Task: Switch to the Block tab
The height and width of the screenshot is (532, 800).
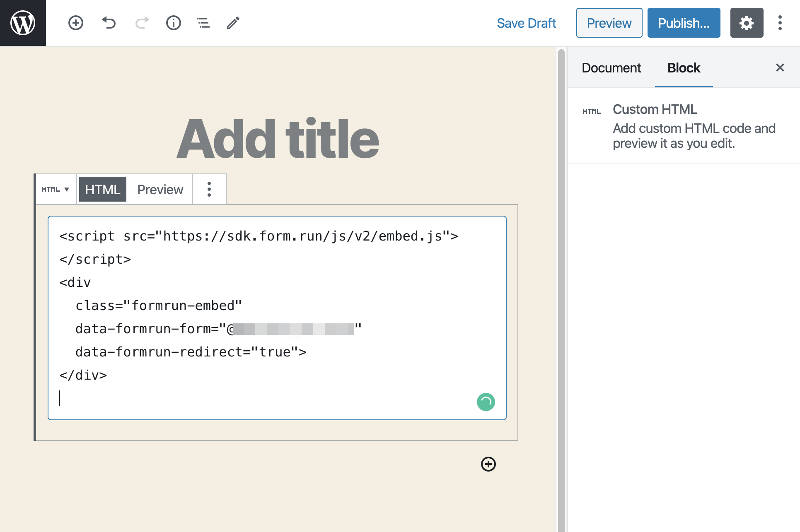Action: (x=684, y=67)
